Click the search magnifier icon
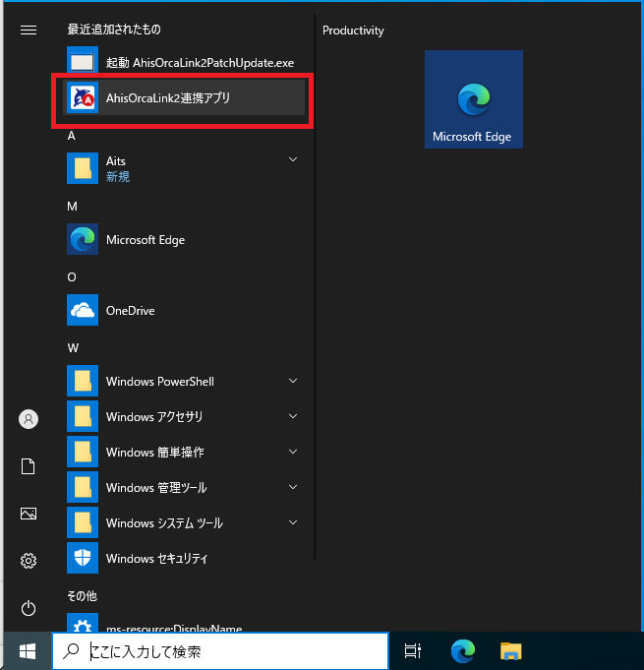The image size is (644, 670). [x=71, y=651]
